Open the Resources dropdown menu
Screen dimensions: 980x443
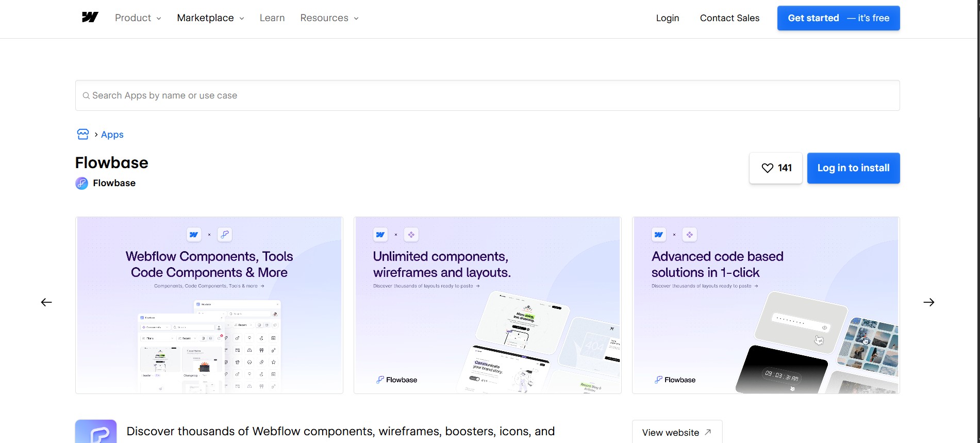pyautogui.click(x=329, y=18)
